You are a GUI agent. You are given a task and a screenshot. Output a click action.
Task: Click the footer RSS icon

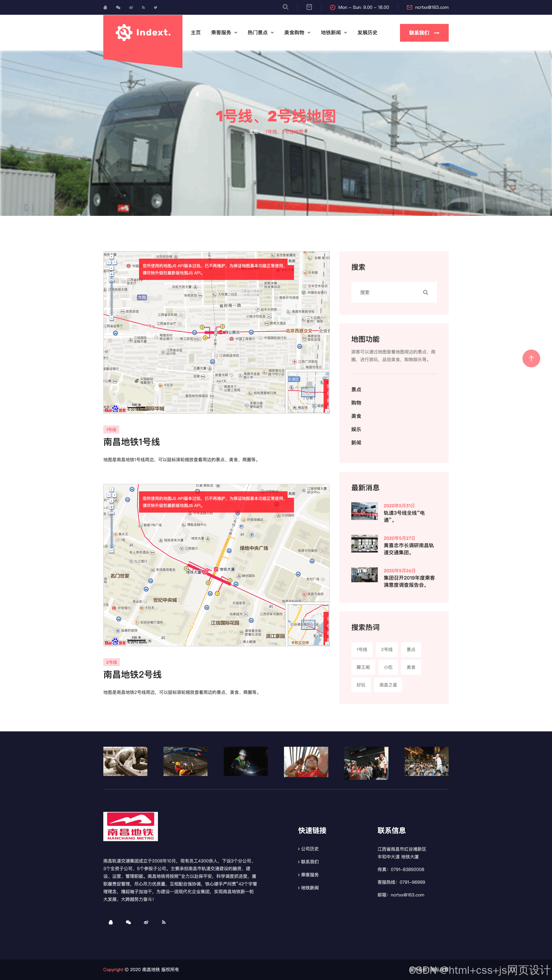[164, 922]
